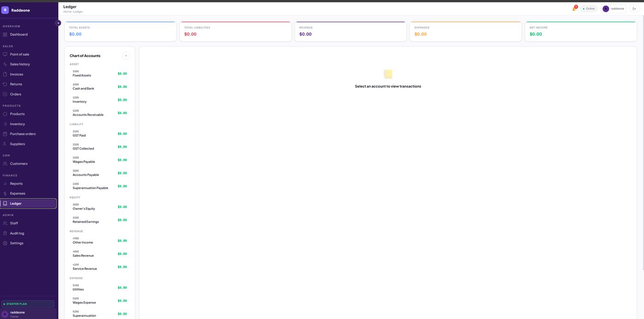This screenshot has width=644, height=319.
Task: Go to Sales history
Action: (29, 64)
